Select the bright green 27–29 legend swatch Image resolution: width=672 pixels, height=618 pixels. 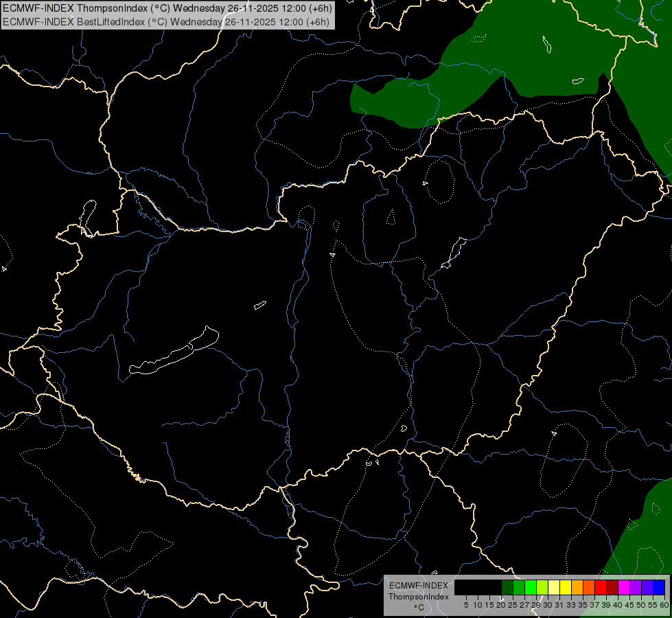pos(531,587)
